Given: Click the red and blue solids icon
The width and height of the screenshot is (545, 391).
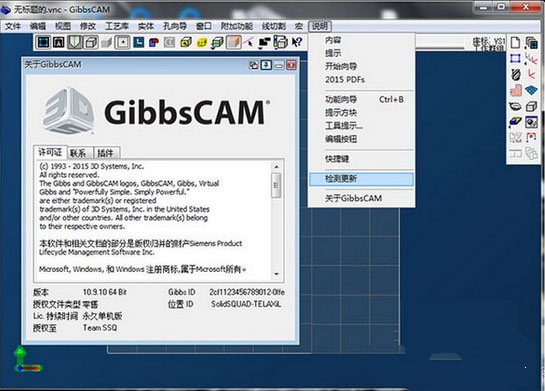Looking at the screenshot, I should pyautogui.click(x=154, y=42).
